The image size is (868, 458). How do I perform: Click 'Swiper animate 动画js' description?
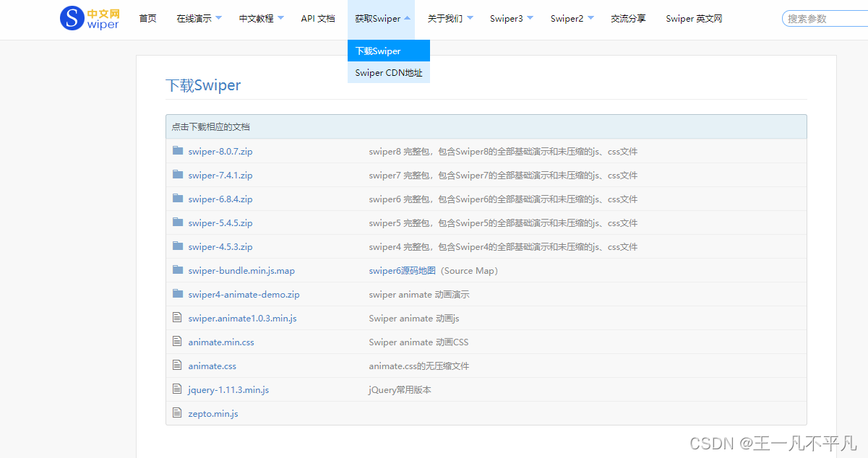point(414,319)
